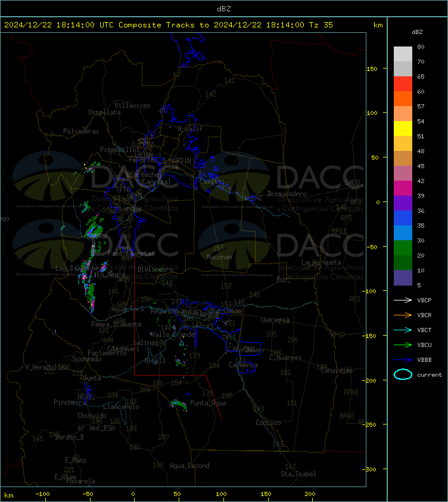Click the VBBB legend label

click(x=424, y=360)
